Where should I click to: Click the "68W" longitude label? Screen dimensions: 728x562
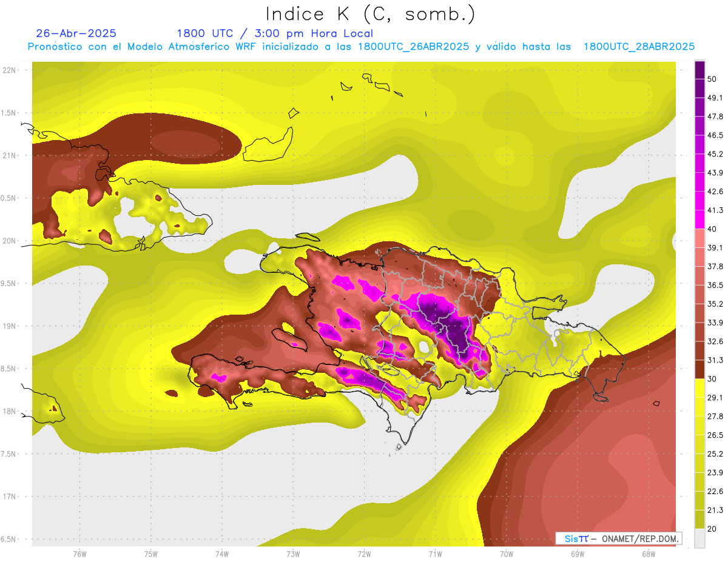click(x=648, y=554)
